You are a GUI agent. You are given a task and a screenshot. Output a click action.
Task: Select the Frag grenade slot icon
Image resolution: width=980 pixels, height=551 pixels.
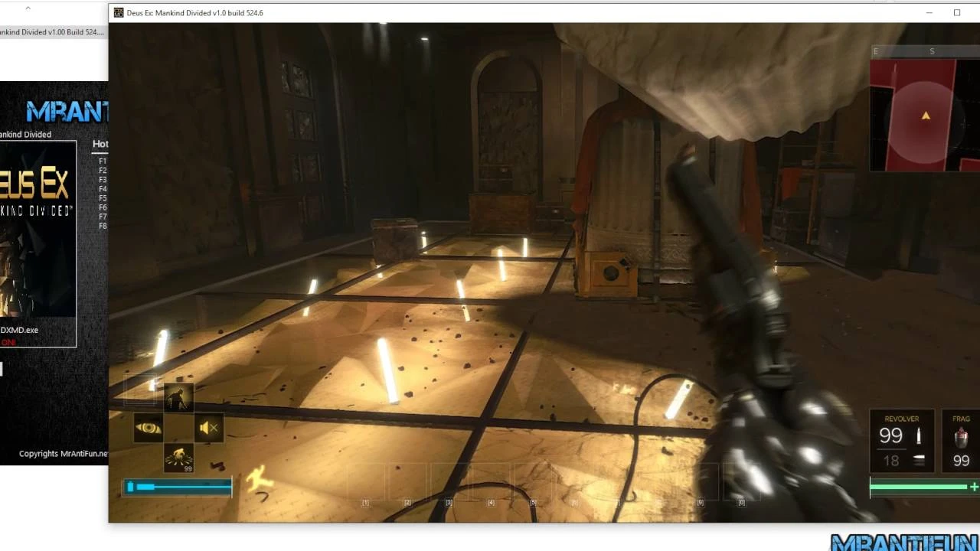pyautogui.click(x=961, y=442)
